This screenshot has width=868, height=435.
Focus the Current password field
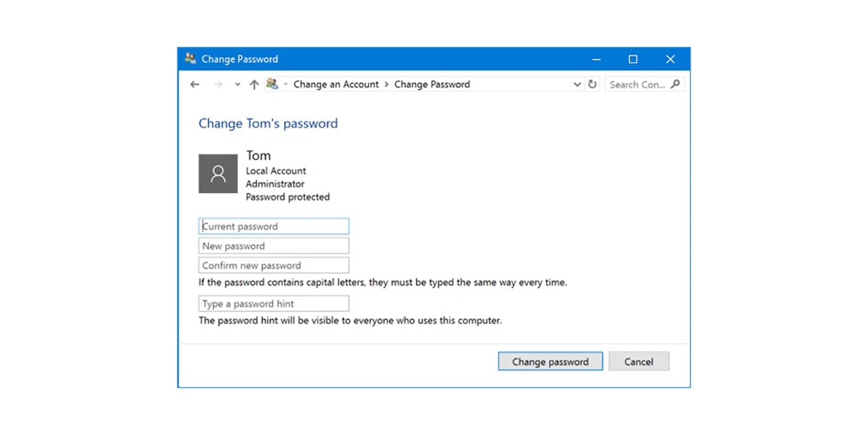pos(273,226)
